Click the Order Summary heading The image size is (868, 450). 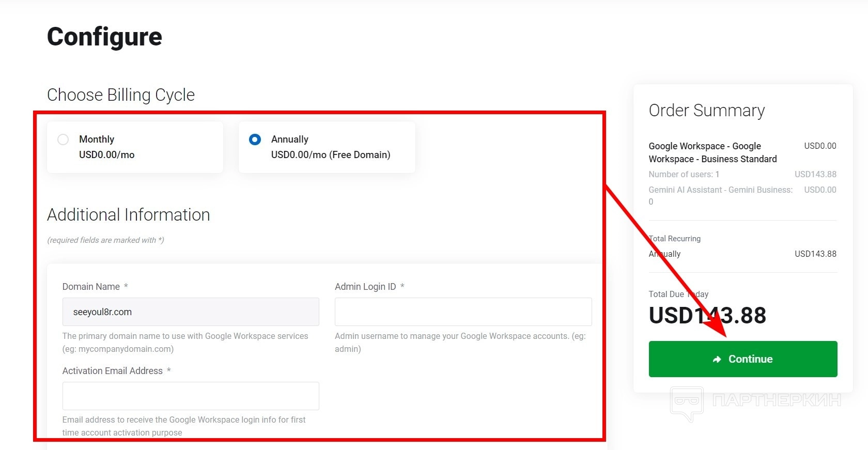coord(707,111)
